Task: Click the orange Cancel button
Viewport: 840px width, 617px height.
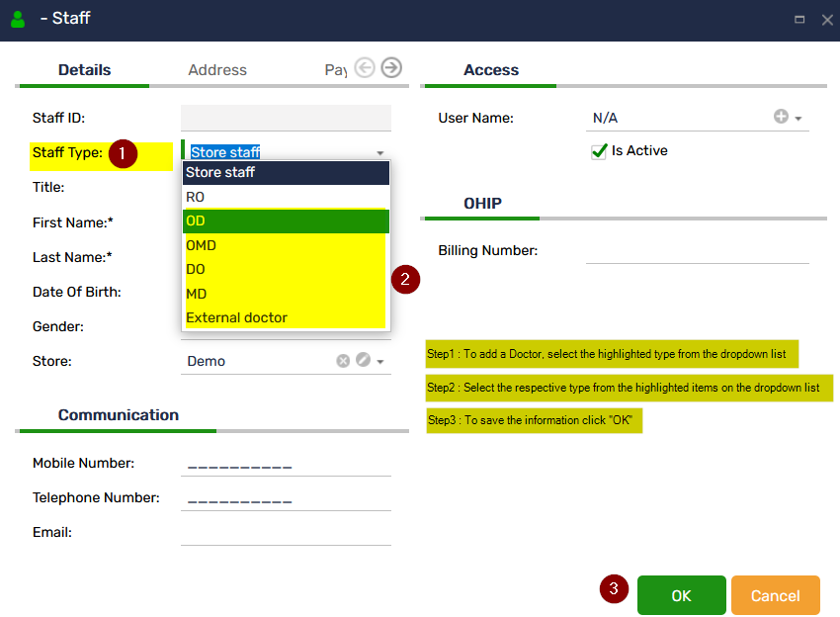Action: pos(775,595)
